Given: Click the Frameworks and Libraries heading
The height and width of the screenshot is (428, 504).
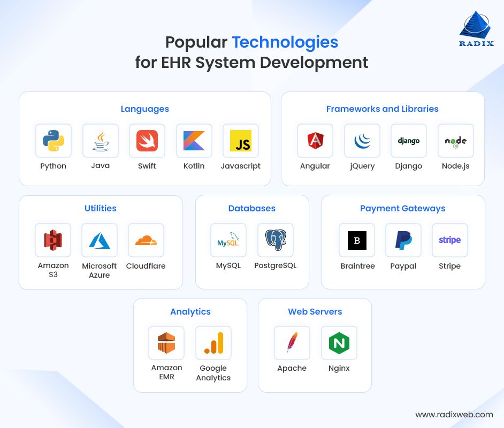Looking at the screenshot, I should pyautogui.click(x=383, y=109).
